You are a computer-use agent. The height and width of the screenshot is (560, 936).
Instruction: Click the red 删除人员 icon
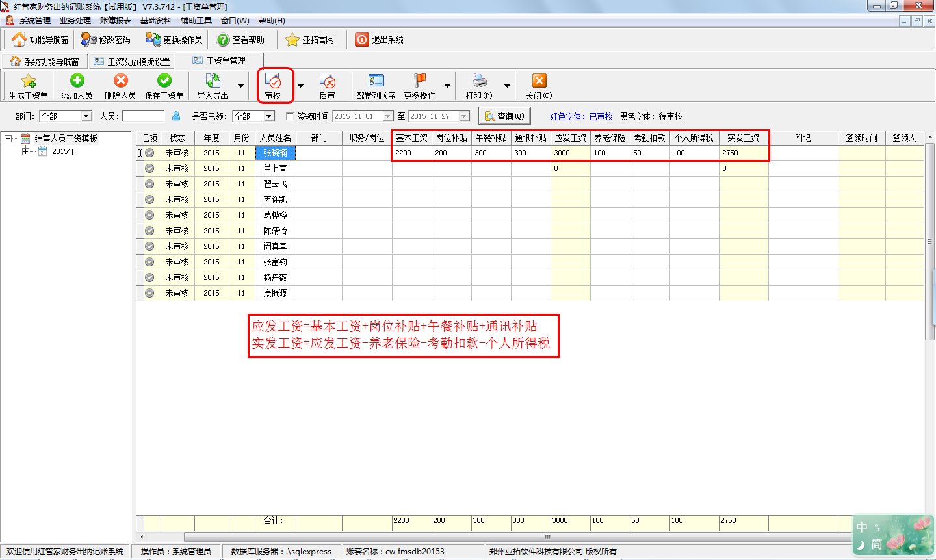point(120,81)
